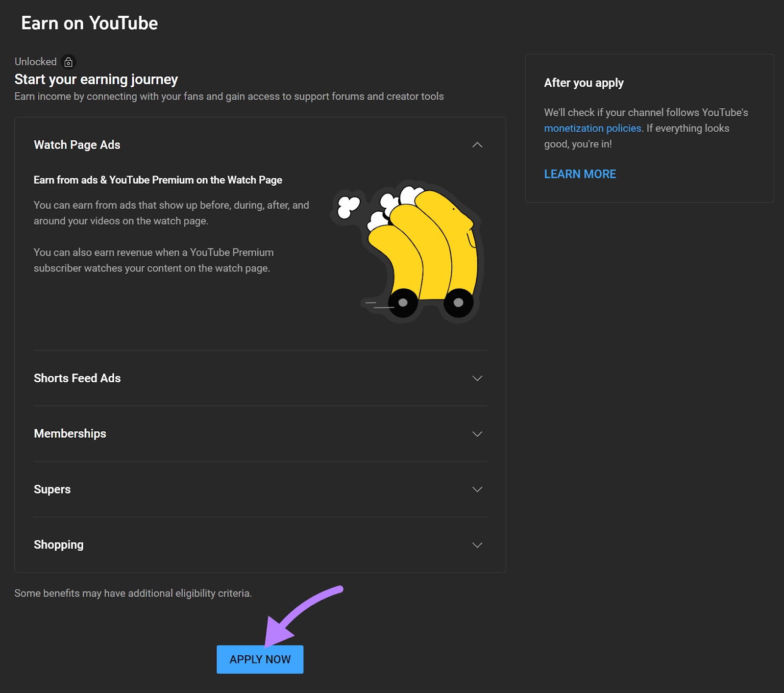Expand the Shorts Feed Ads section

coord(477,378)
